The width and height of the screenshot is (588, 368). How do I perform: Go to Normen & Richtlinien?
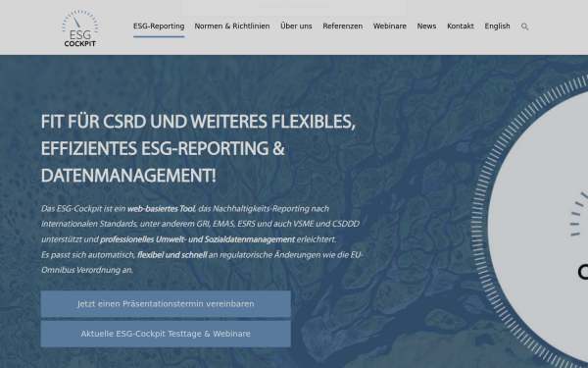(x=231, y=26)
